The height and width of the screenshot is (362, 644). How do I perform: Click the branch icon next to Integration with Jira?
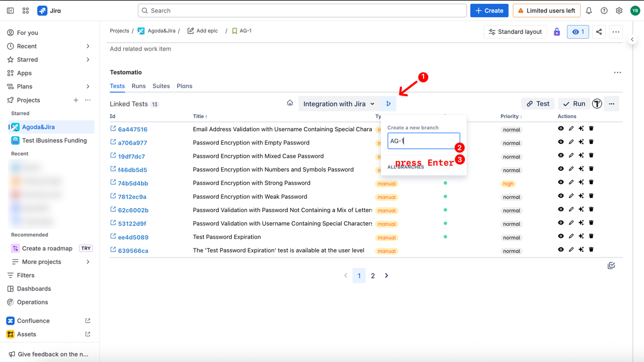click(388, 104)
